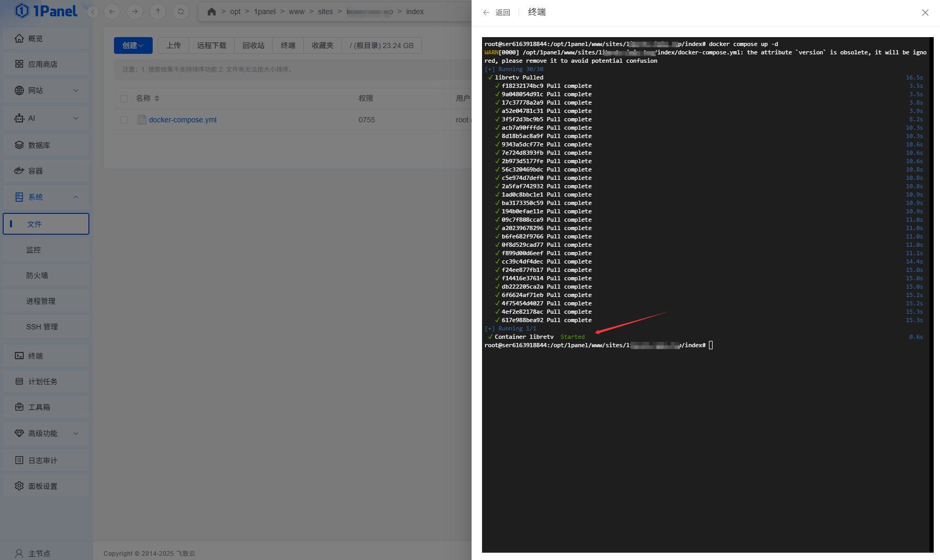The width and height of the screenshot is (940, 560).
Task: Open the 创建 dropdown button
Action: 133,45
